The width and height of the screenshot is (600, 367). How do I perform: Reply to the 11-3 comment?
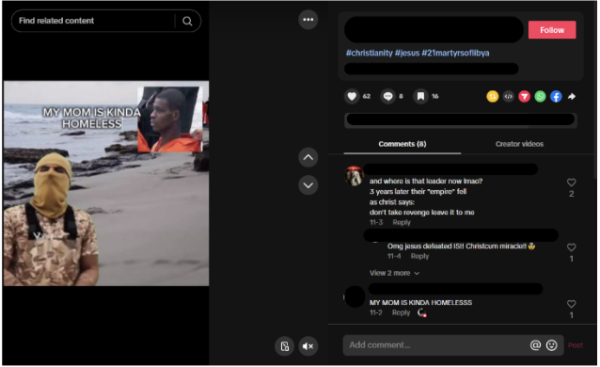(401, 222)
